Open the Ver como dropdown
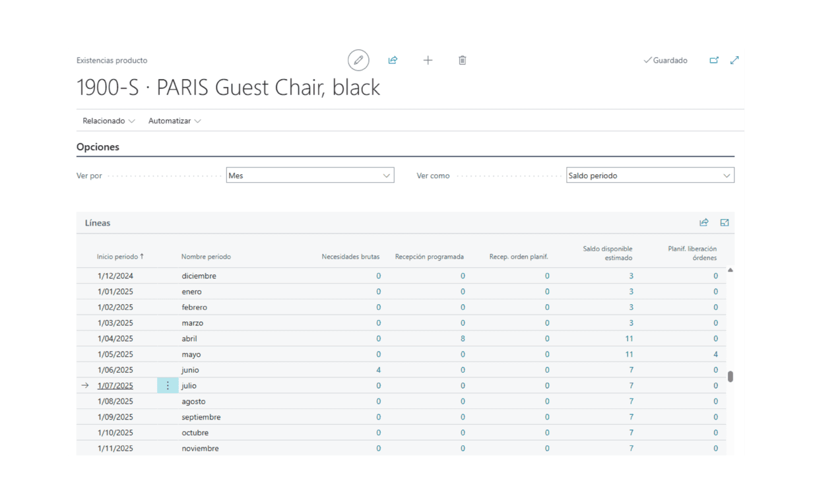The height and width of the screenshot is (504, 813). pyautogui.click(x=650, y=175)
